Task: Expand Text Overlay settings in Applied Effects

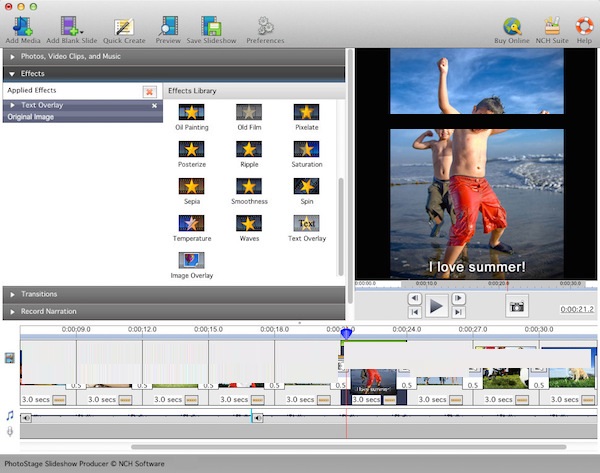Action: point(11,105)
